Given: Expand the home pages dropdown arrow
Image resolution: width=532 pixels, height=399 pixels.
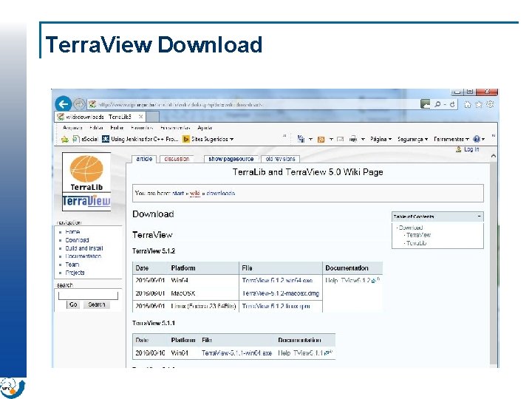Looking at the screenshot, I should click(x=310, y=139).
